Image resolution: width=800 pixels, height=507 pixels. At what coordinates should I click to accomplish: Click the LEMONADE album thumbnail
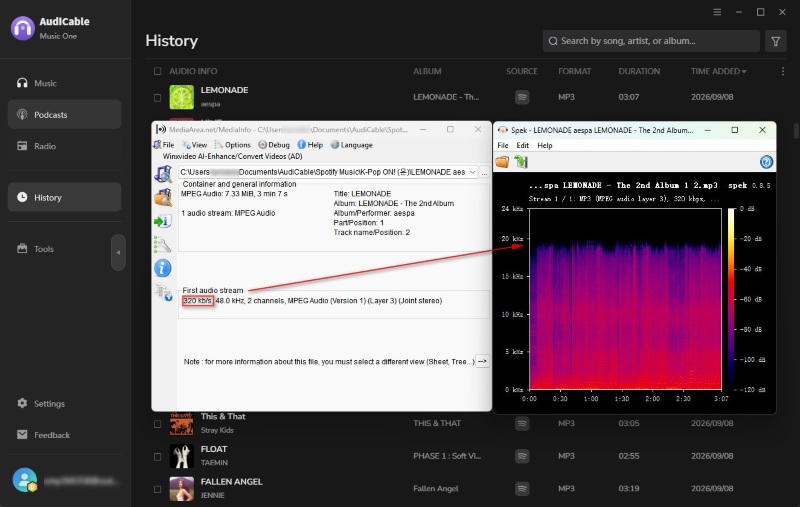tap(182, 97)
